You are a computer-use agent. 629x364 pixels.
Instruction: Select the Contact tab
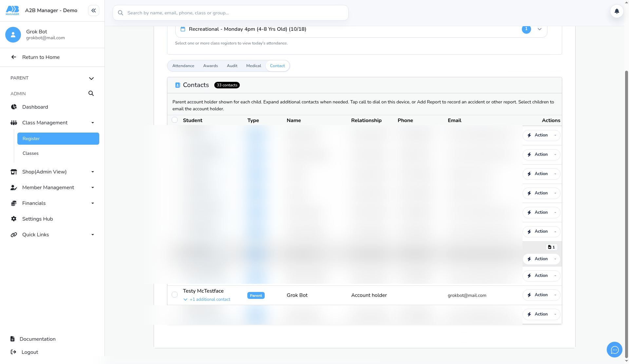click(277, 66)
